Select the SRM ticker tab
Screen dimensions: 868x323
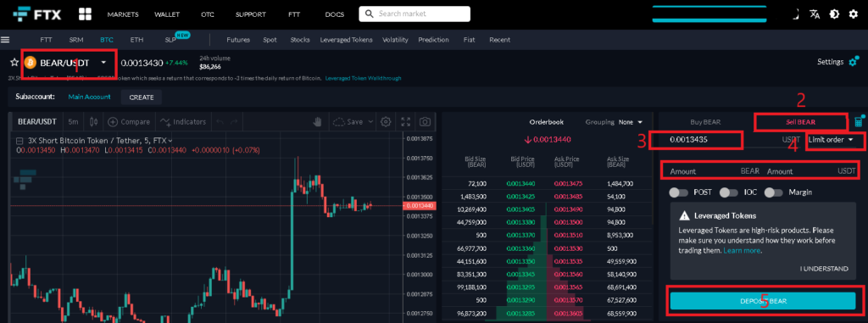(x=76, y=40)
